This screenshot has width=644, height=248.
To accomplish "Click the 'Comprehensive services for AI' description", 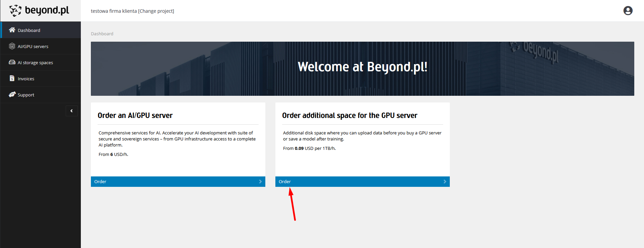I will [177, 139].
